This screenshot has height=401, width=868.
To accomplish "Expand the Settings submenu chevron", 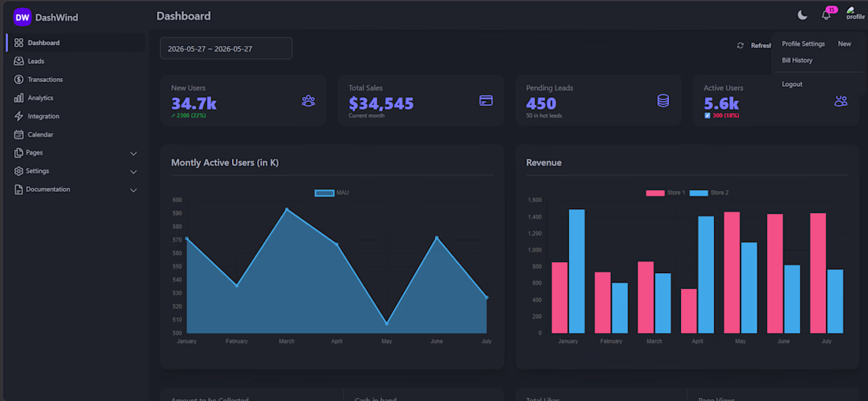I will pos(133,172).
